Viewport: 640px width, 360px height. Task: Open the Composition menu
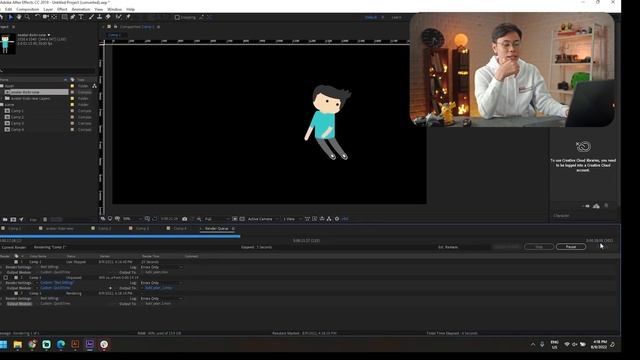(x=27, y=9)
